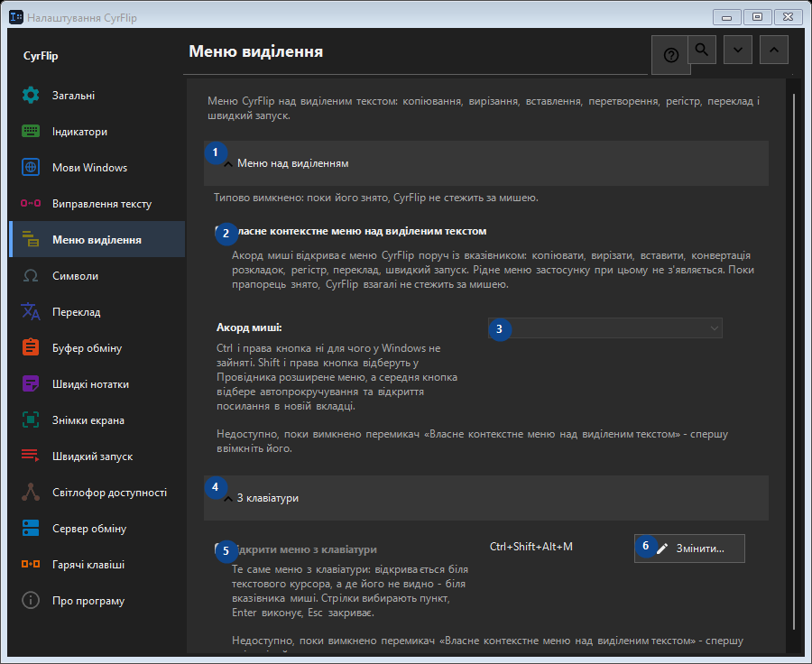Image resolution: width=812 pixels, height=664 pixels.
Task: Select the Індикатори keyboard icon
Action: [31, 132]
